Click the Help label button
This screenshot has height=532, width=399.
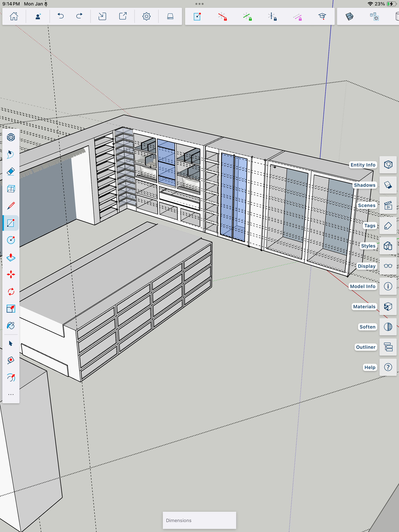[370, 367]
